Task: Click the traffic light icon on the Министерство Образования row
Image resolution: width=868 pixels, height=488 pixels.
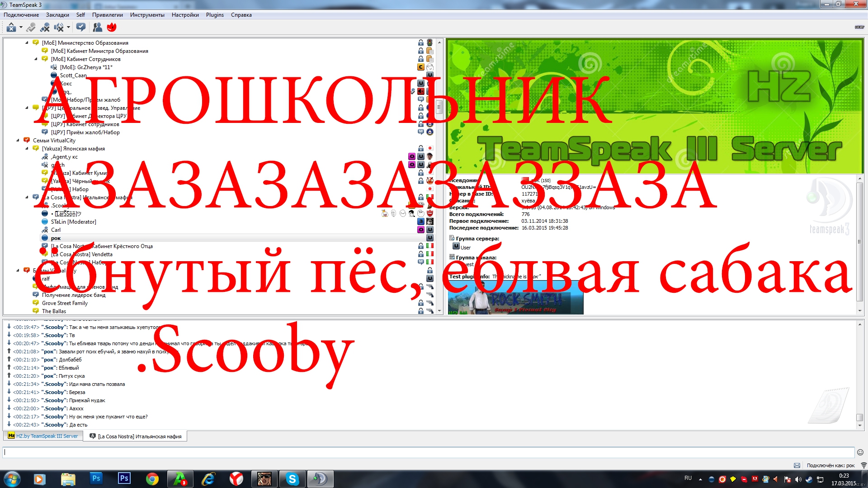Action: [430, 42]
